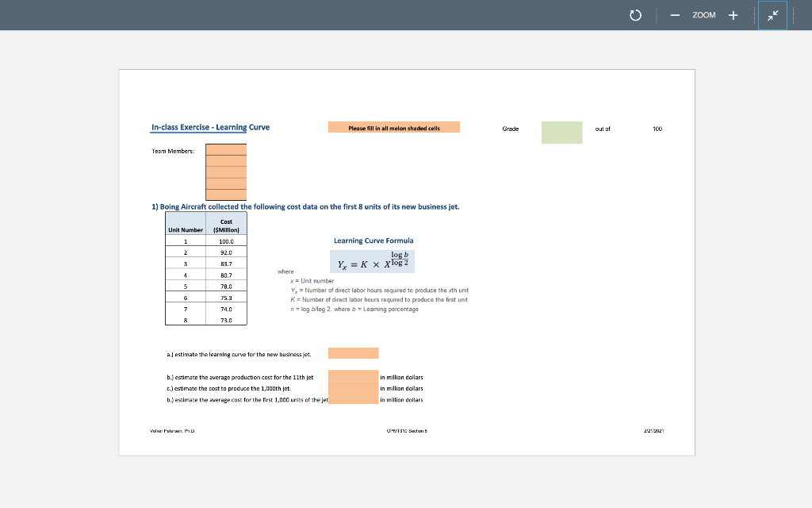Click the exit fullscreen arrows icon
Image resolution: width=812 pixels, height=508 pixels.
(772, 14)
